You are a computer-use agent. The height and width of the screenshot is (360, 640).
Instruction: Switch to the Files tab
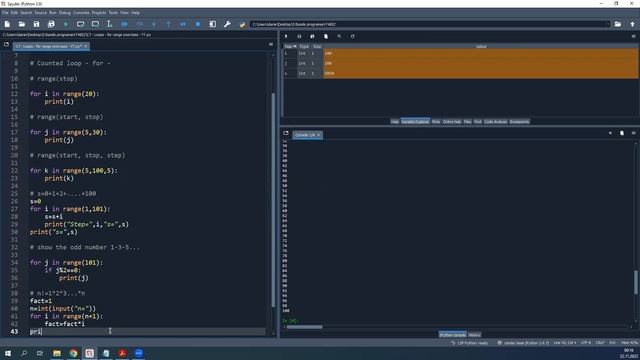(x=467, y=122)
